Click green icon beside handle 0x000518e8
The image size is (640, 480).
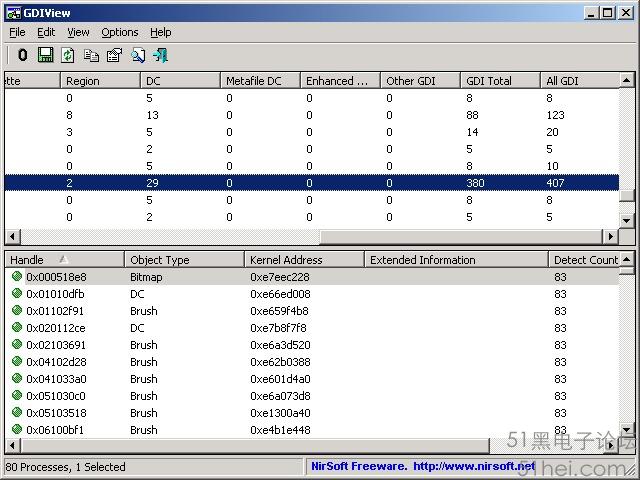(17, 276)
